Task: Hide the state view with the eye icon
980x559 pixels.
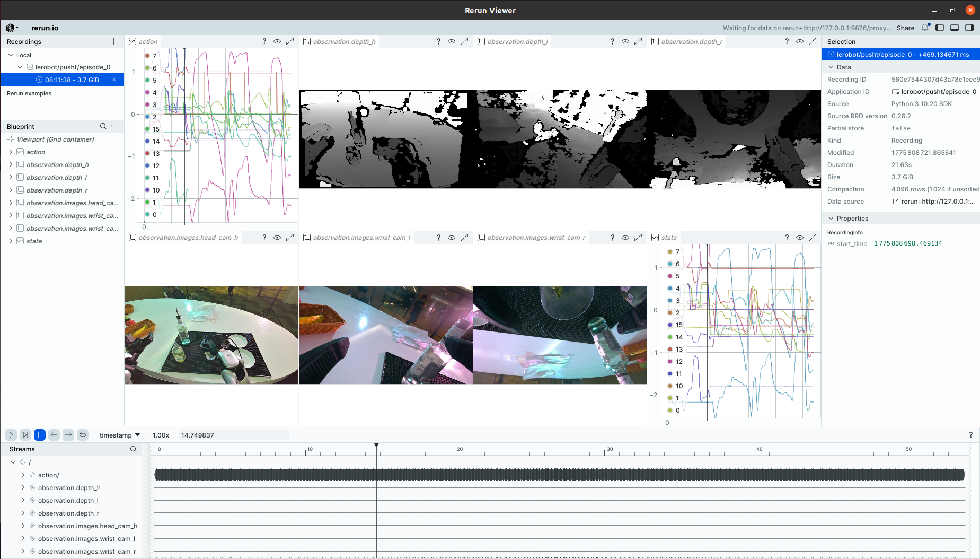Action: click(x=799, y=238)
